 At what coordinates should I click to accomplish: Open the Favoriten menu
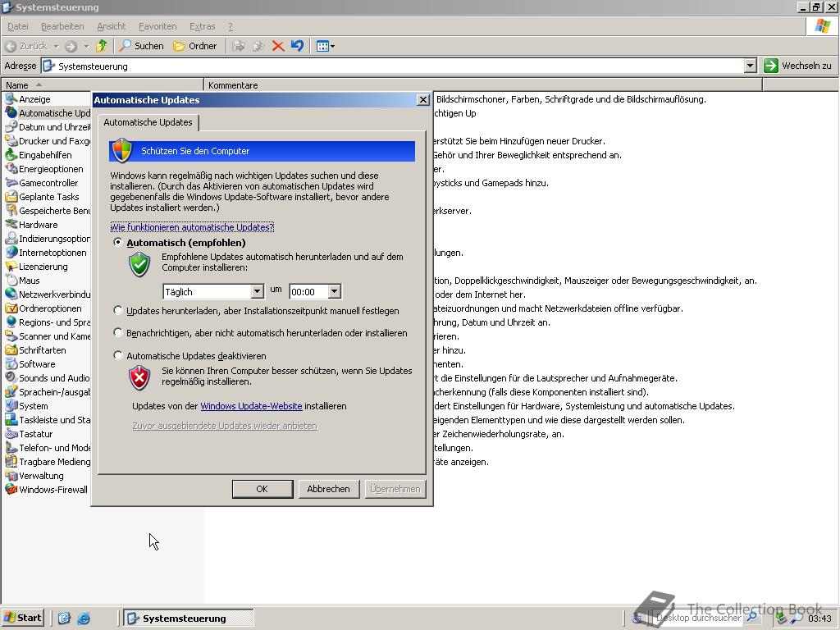pyautogui.click(x=157, y=26)
